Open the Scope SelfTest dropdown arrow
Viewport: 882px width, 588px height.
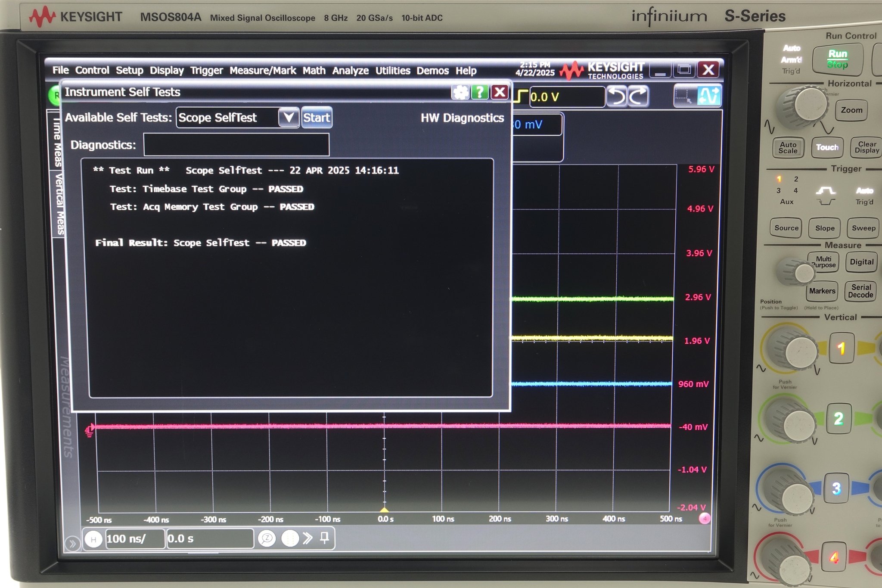click(289, 118)
